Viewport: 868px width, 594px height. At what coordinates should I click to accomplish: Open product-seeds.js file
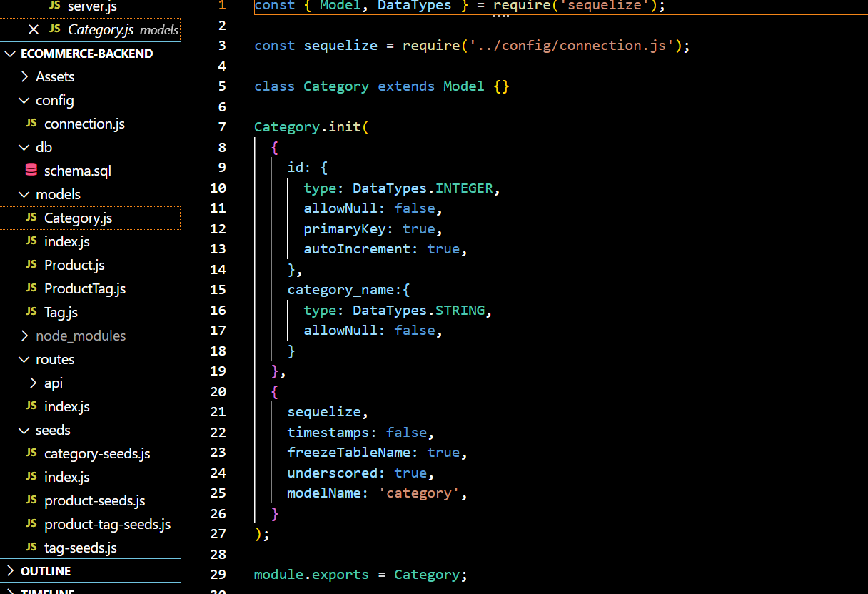coord(95,500)
